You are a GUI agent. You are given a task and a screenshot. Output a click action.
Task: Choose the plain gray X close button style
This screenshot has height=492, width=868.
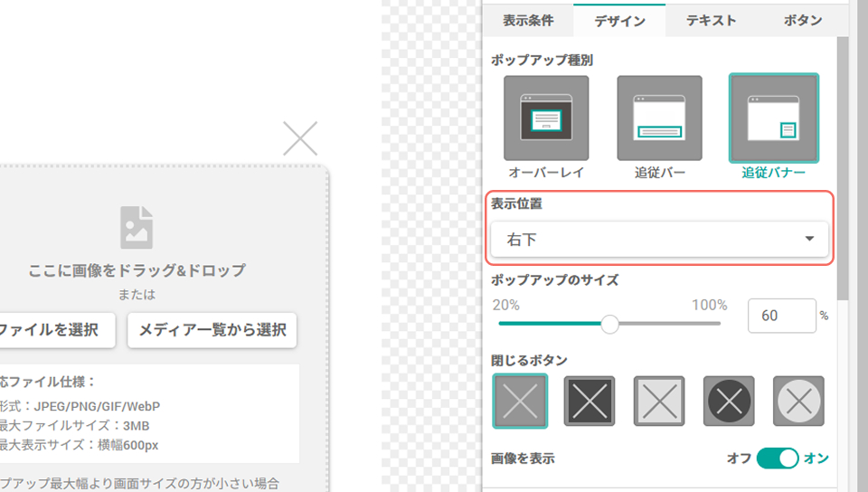point(520,401)
